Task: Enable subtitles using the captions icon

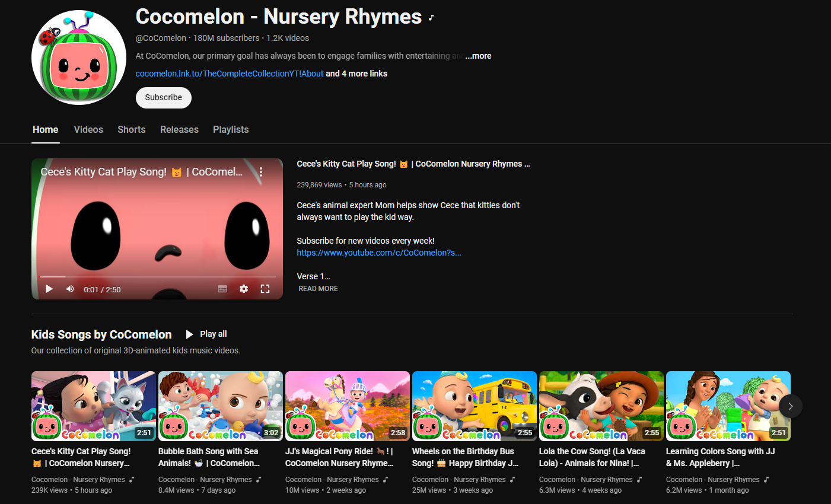Action: 222,289
